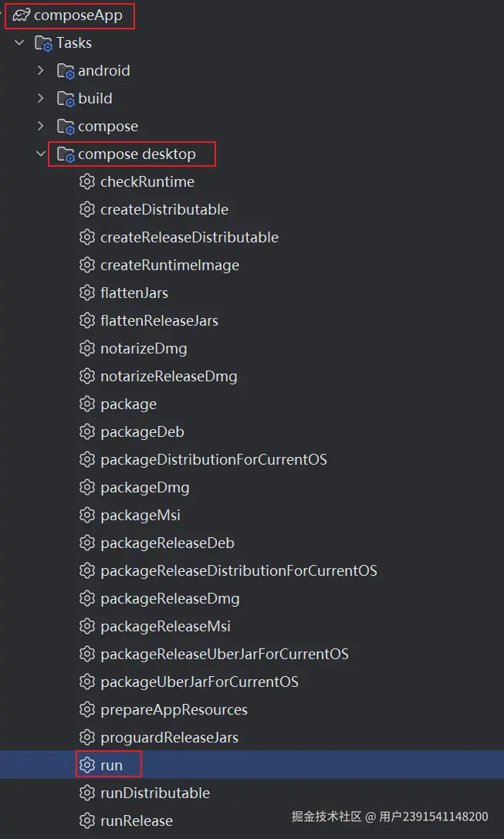Image resolution: width=504 pixels, height=839 pixels.
Task: Click the compose desktop folder icon
Action: click(x=66, y=154)
